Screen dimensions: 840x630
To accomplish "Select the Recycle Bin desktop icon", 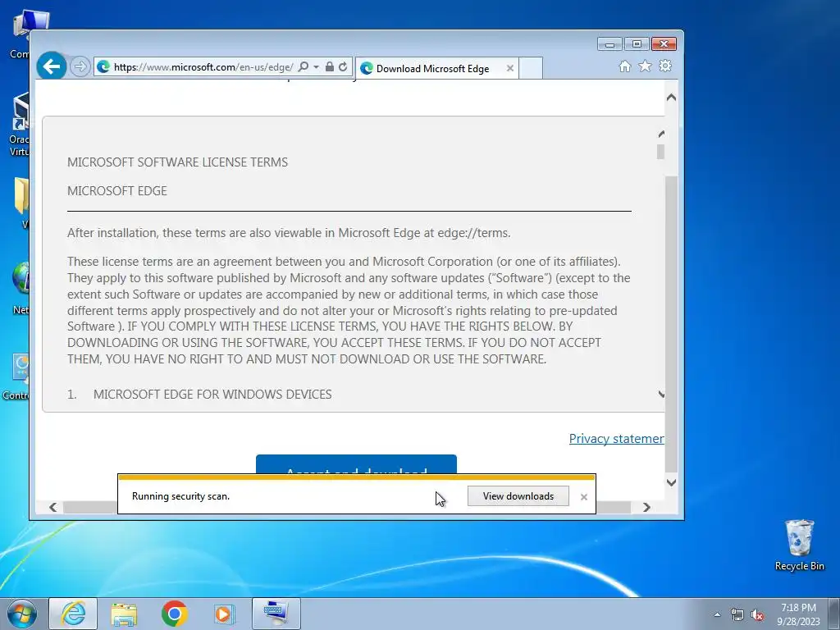I will pos(799,545).
